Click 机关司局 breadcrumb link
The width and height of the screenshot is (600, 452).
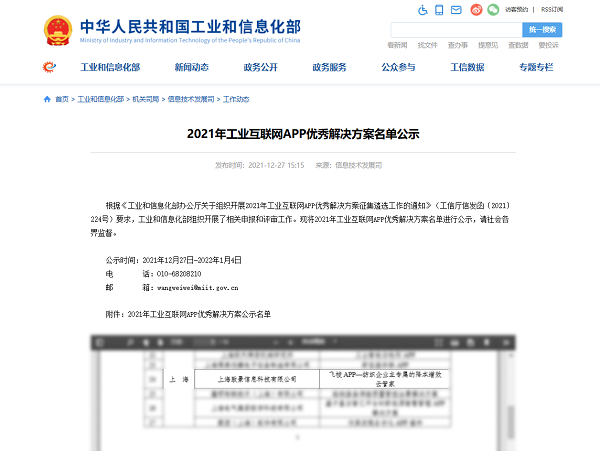145,99
